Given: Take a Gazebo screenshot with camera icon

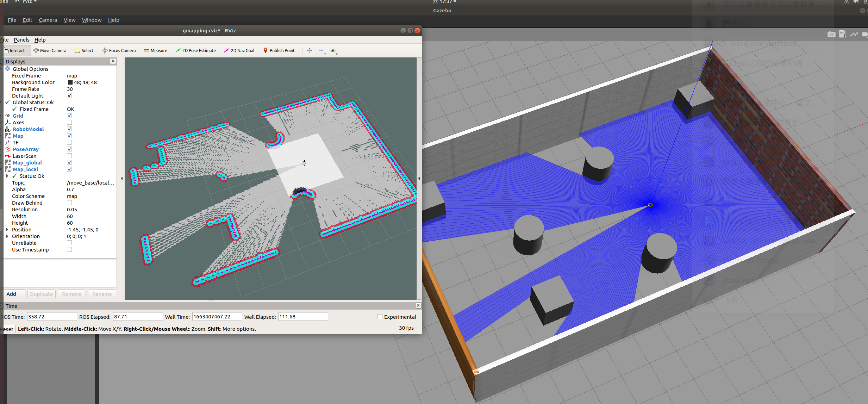Looking at the screenshot, I should point(831,34).
